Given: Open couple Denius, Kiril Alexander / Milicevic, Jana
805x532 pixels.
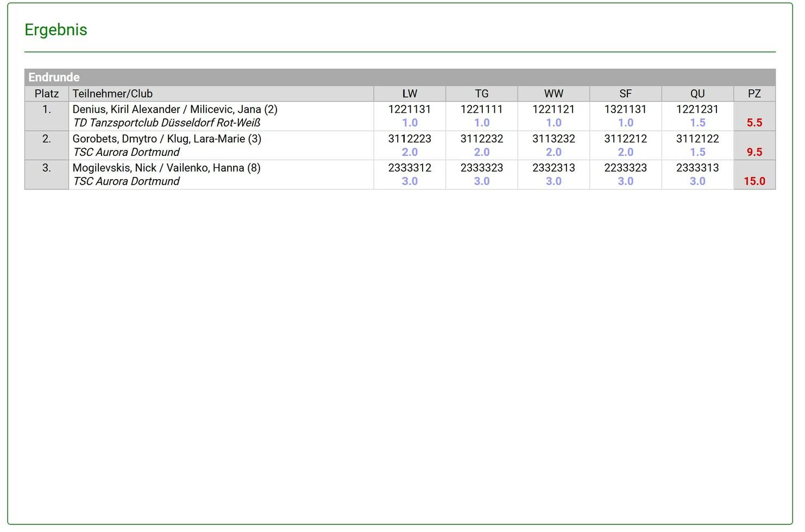Looking at the screenshot, I should (174, 109).
